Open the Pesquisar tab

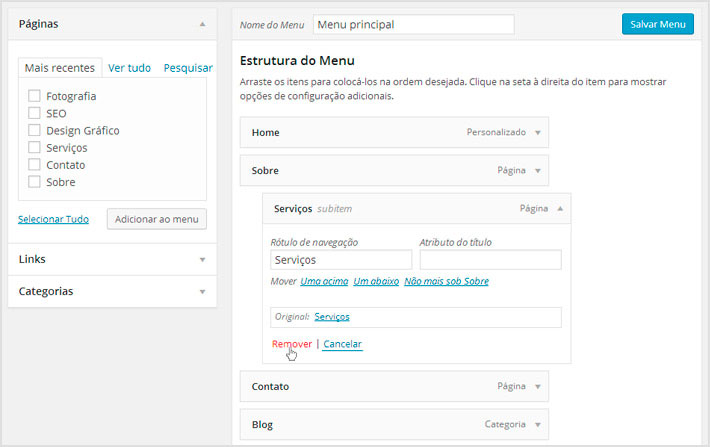(x=188, y=68)
